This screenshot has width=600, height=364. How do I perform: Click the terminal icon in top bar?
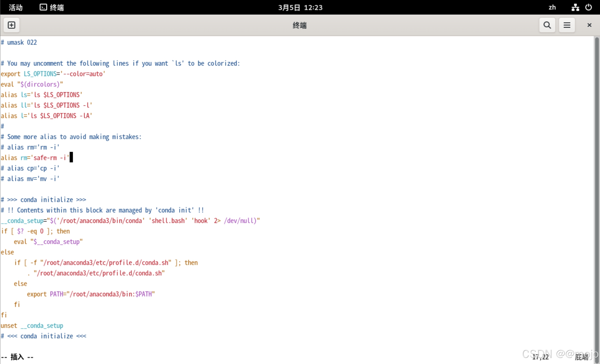point(43,7)
